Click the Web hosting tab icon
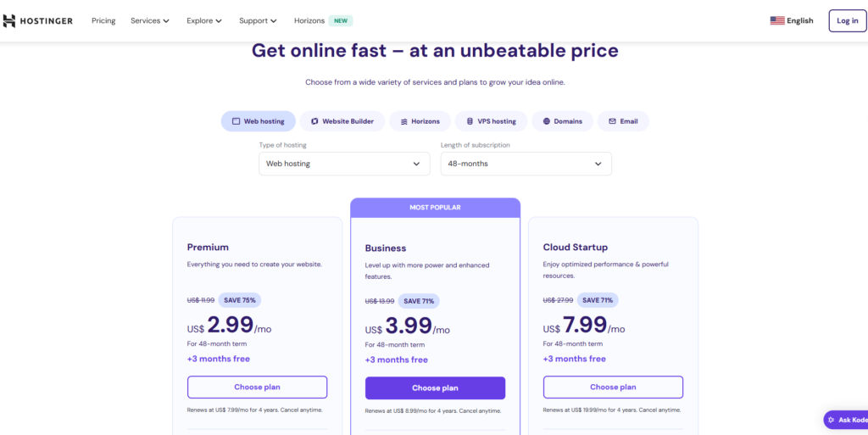 point(236,121)
